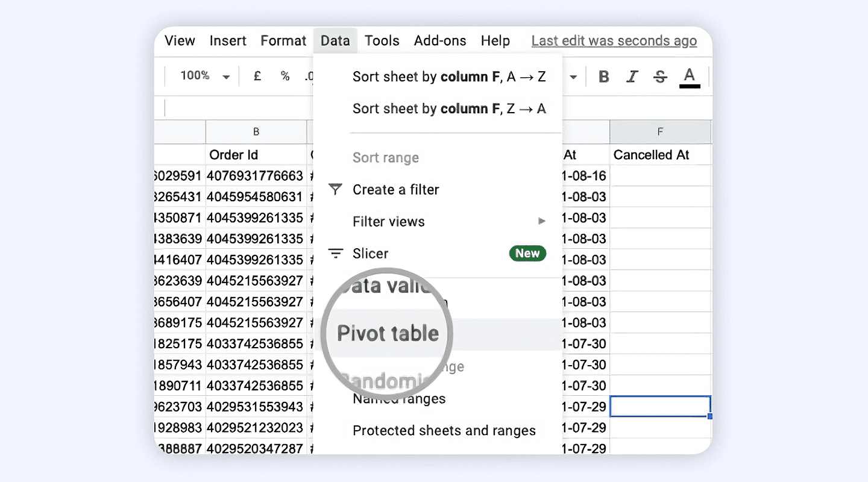Click the Slicer icon

point(335,254)
